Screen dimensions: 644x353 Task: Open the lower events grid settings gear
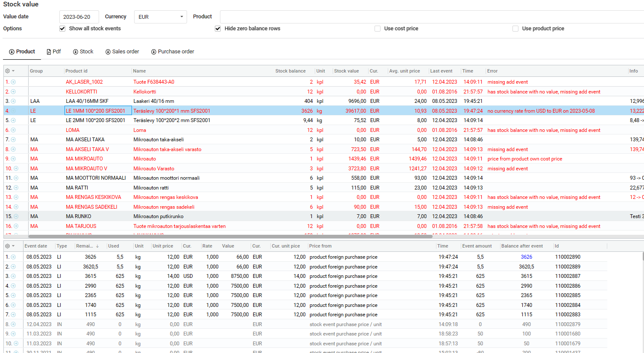[7, 246]
